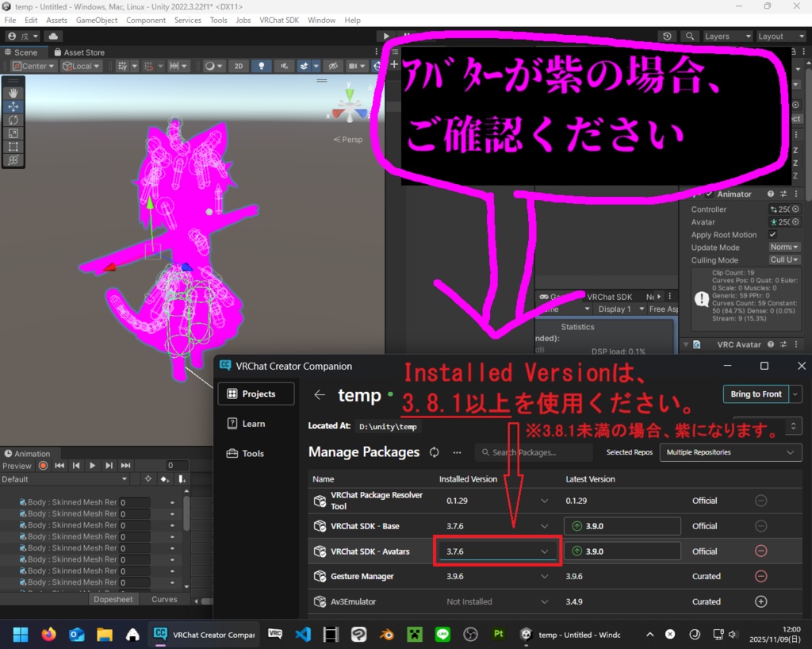Open Tools in Creator Companion sidebar
Viewport: 812px width, 649px height.
coord(256,453)
